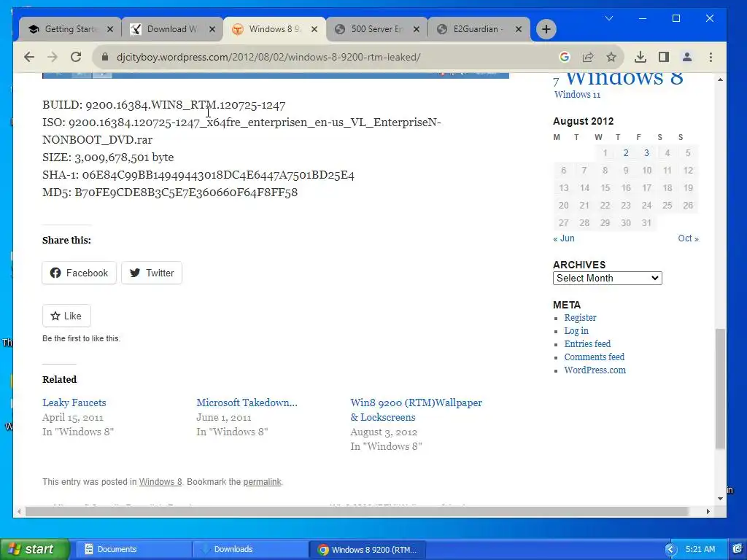Click the scroll up arrow

(x=720, y=79)
